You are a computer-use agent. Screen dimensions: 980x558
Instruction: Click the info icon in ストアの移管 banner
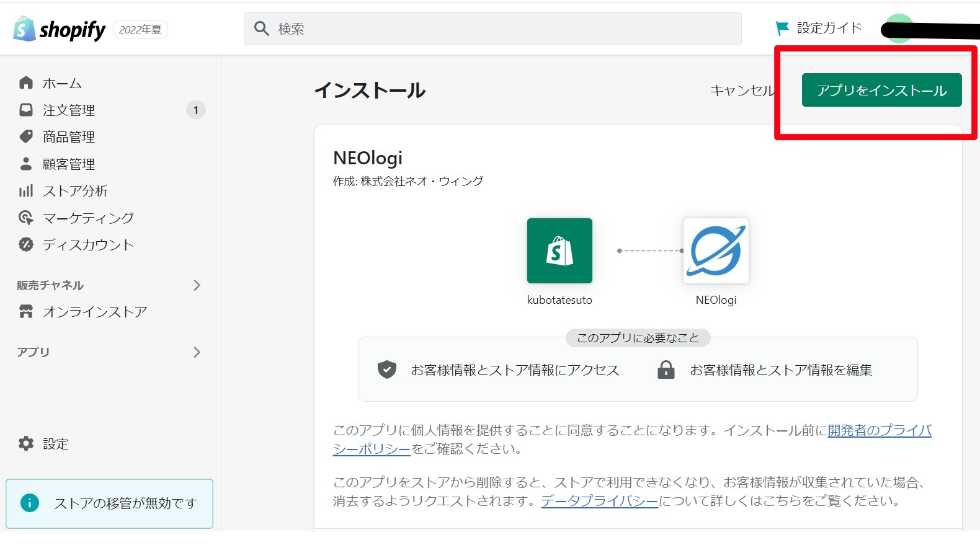(x=29, y=503)
